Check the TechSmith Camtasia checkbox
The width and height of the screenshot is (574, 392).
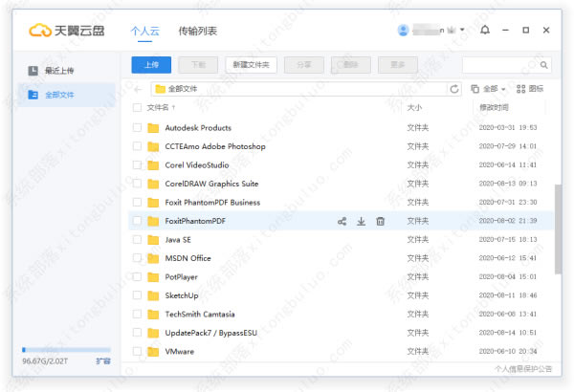click(137, 314)
